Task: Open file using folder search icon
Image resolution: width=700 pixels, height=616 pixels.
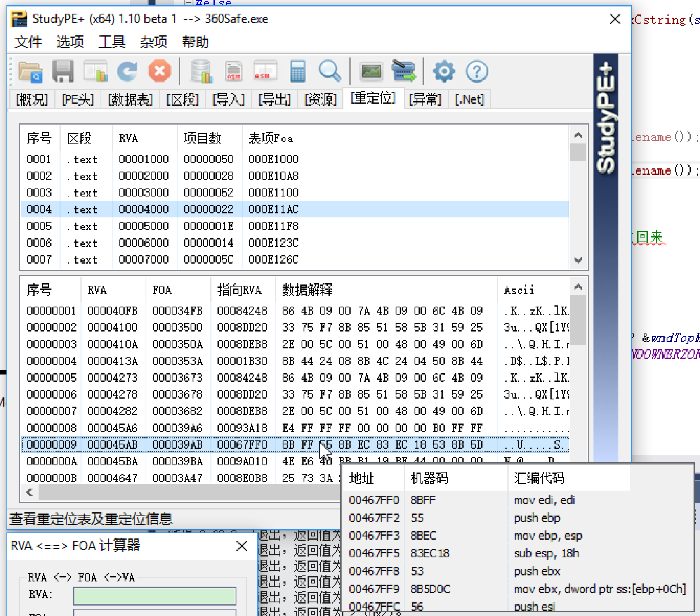Action: 30,72
